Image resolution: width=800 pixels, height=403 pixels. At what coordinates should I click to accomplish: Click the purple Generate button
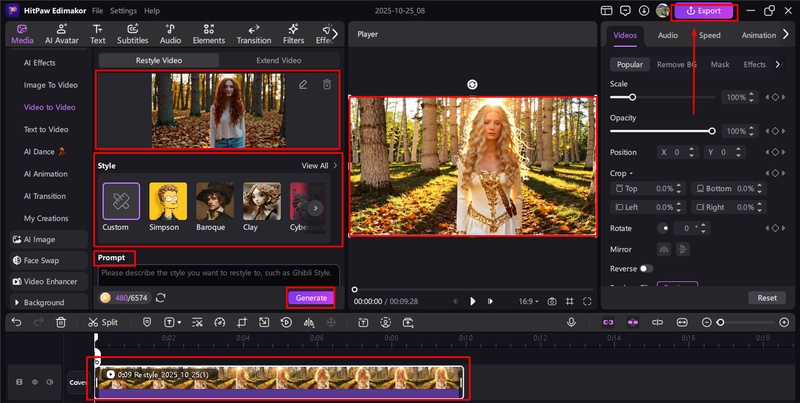pyautogui.click(x=311, y=297)
